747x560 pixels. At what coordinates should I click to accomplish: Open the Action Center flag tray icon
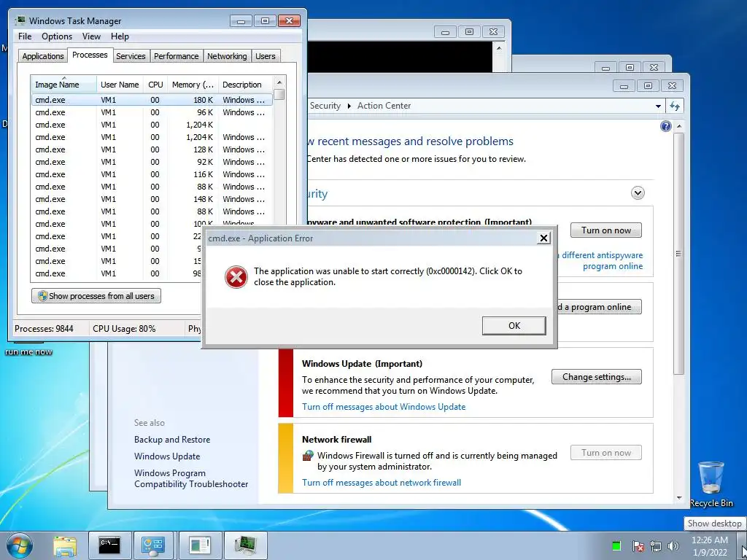pyautogui.click(x=638, y=546)
